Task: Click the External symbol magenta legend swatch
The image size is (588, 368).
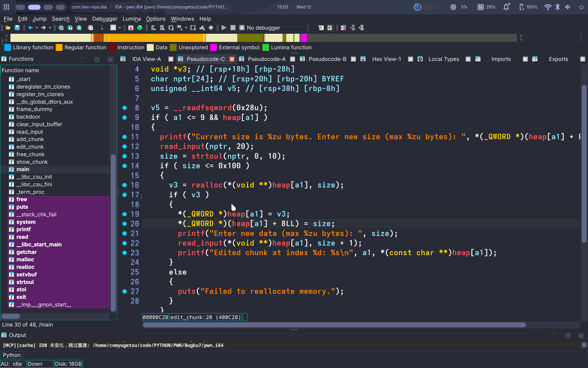Action: [x=213, y=47]
